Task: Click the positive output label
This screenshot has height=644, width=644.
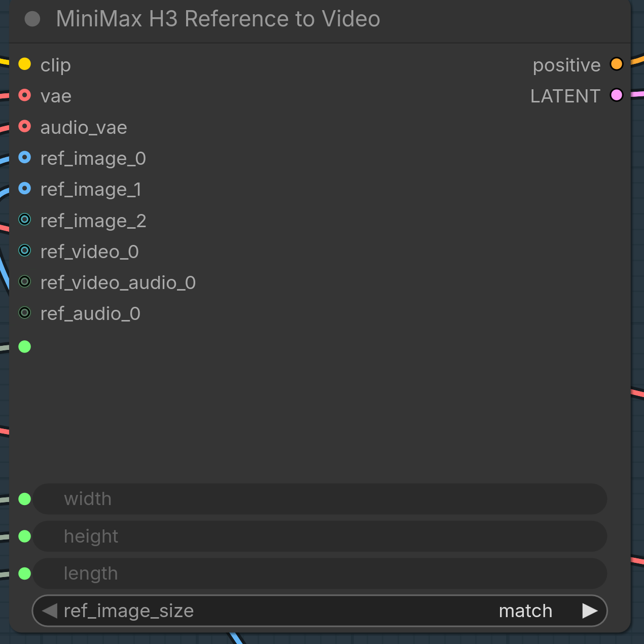Action: pyautogui.click(x=566, y=65)
